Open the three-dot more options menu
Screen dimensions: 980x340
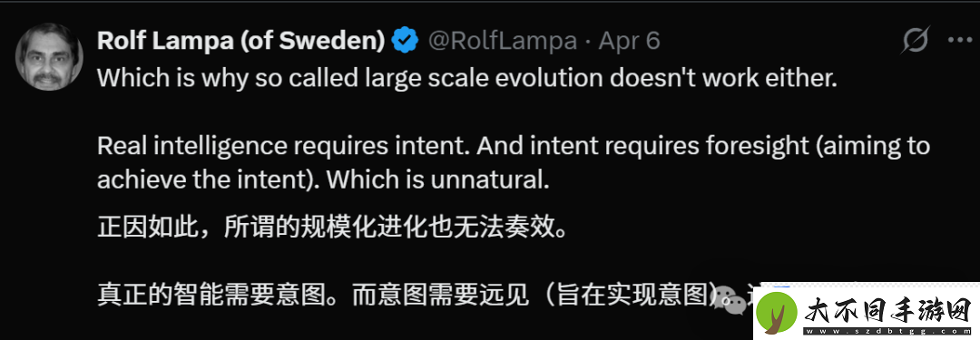(x=960, y=41)
